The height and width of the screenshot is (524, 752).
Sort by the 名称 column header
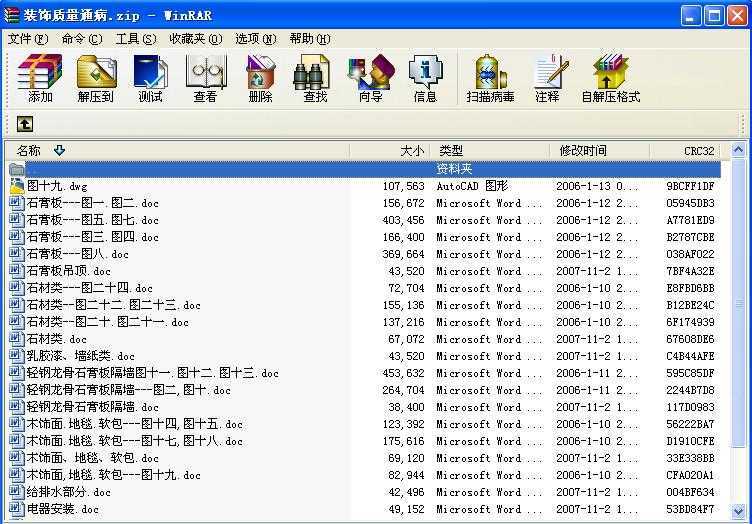point(177,151)
